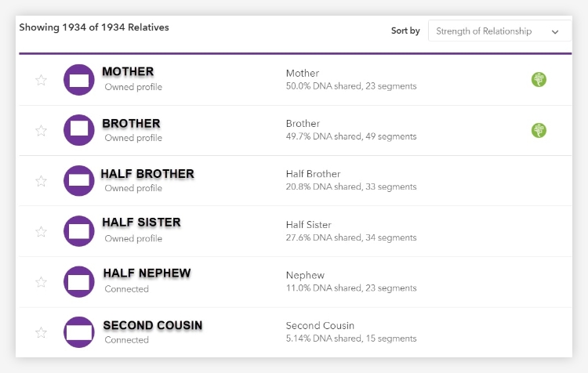Toggle the favorite star for SECOND COUSIN

tap(42, 332)
